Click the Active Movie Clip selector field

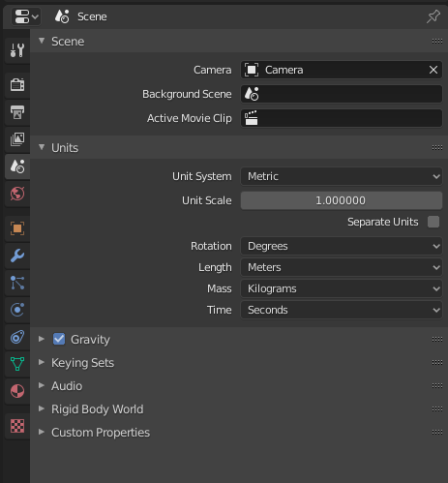[342, 118]
